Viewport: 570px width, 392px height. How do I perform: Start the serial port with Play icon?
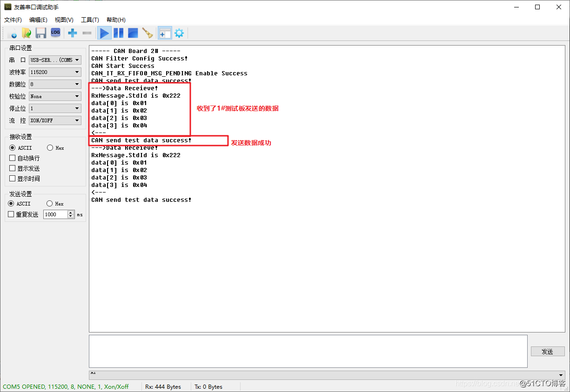coord(105,33)
